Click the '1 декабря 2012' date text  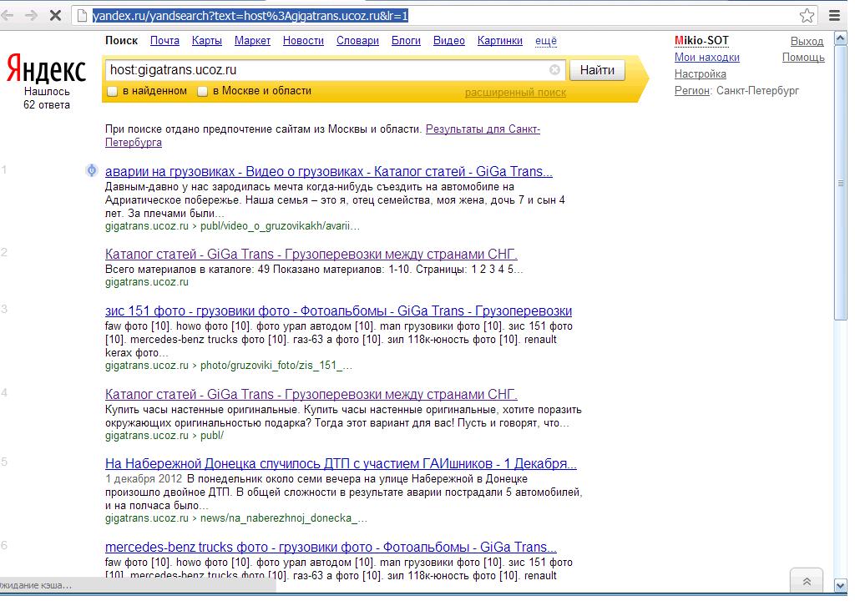[x=144, y=478]
